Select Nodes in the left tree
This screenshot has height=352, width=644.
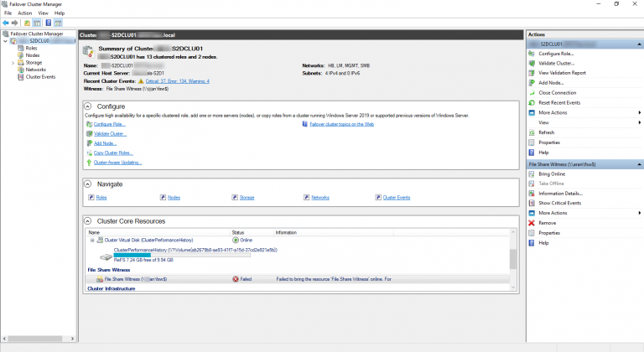(33, 55)
